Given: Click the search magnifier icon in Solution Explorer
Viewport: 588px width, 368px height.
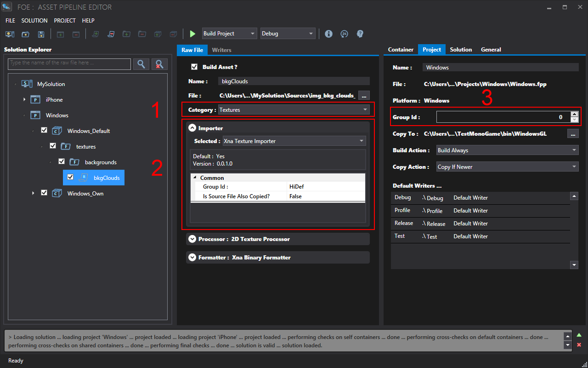Looking at the screenshot, I should (141, 64).
